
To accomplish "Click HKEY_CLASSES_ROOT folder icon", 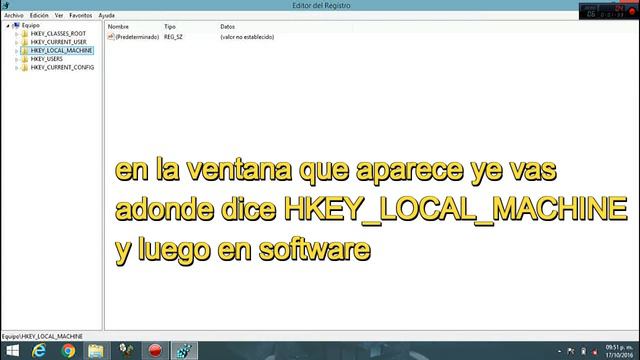I will click(x=25, y=33).
